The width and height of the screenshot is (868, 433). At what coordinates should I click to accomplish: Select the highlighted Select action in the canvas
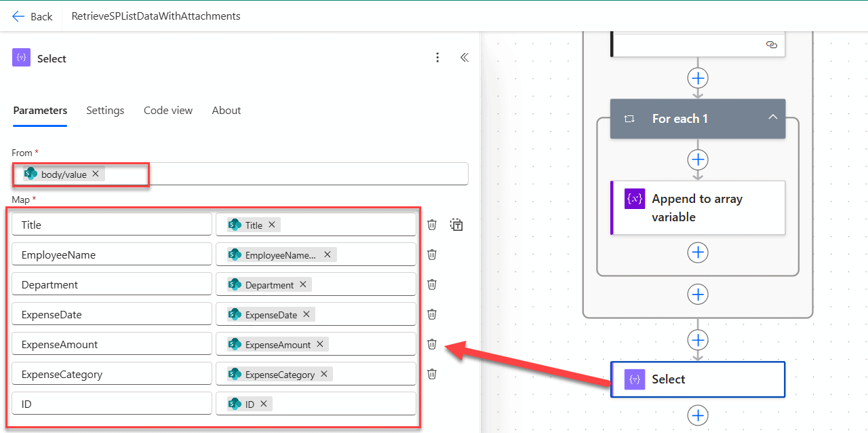[x=698, y=379]
